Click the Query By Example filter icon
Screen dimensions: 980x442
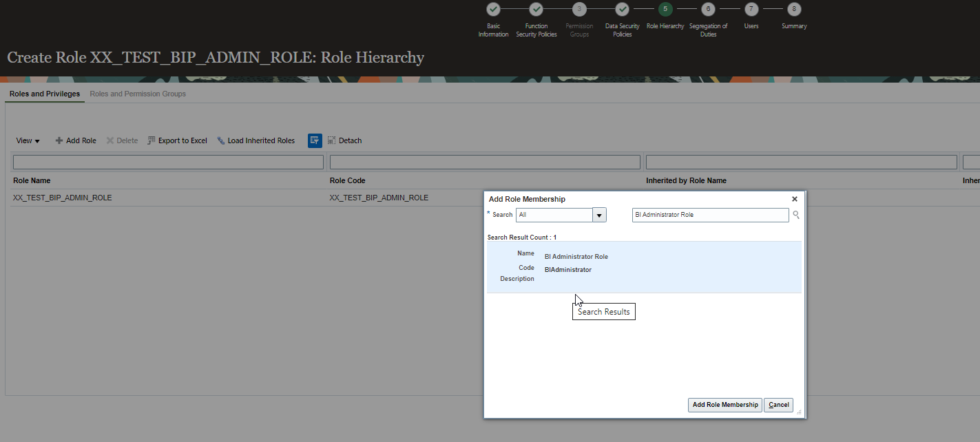pyautogui.click(x=315, y=140)
